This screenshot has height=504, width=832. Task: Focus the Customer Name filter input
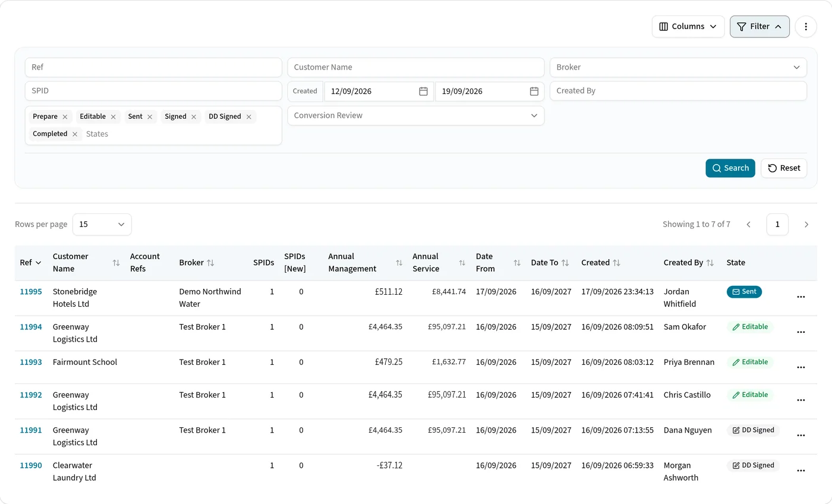point(415,67)
